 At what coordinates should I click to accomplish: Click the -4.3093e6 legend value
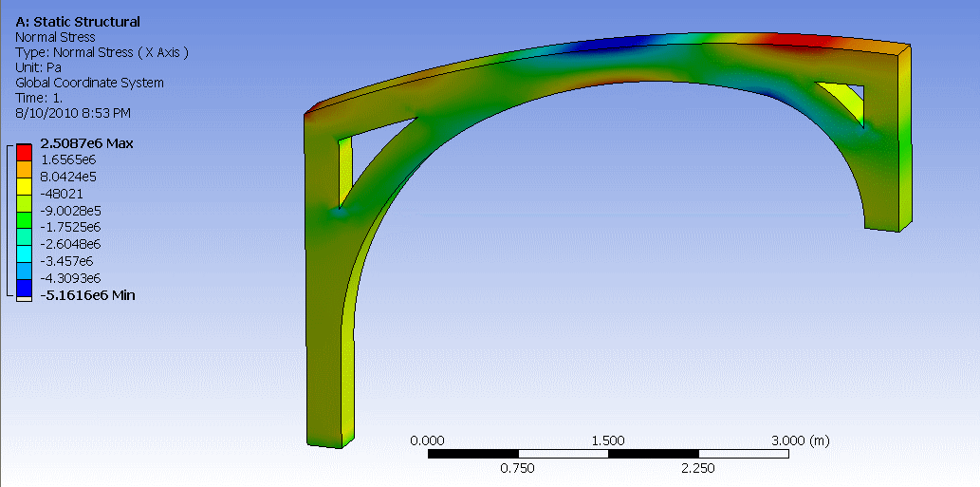point(70,277)
